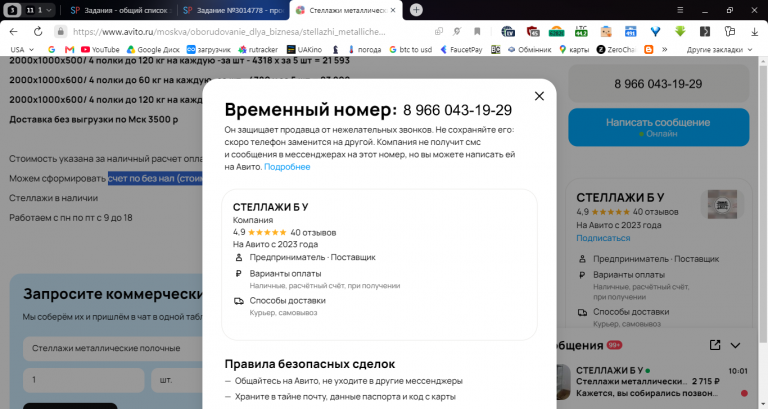Open the "карты" bookmark
The image size is (768, 409).
click(574, 49)
